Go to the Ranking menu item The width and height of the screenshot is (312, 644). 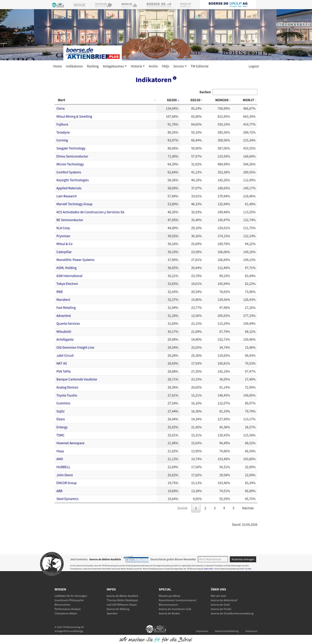(93, 66)
